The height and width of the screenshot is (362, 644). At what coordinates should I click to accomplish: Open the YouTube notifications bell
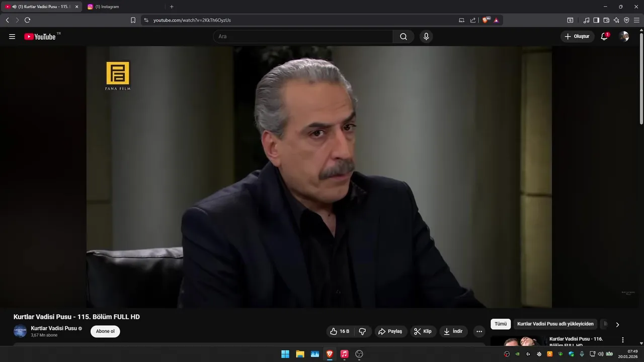pyautogui.click(x=604, y=37)
